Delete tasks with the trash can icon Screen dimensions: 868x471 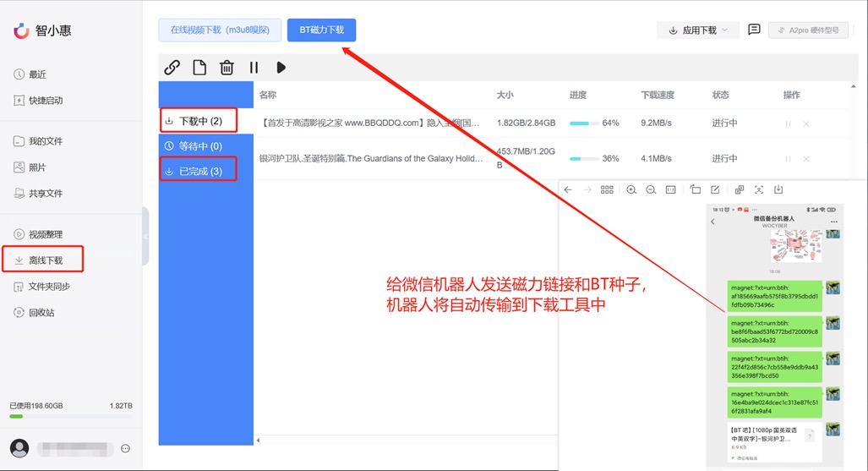(x=227, y=68)
